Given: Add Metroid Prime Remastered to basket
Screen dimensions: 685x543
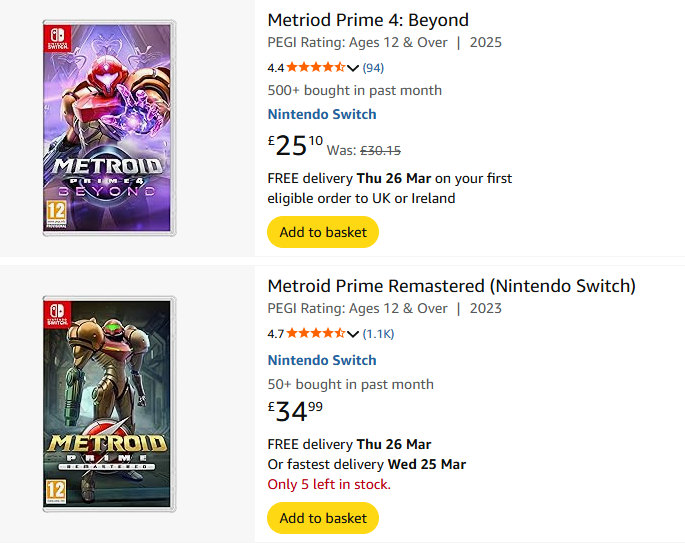Looking at the screenshot, I should [323, 518].
